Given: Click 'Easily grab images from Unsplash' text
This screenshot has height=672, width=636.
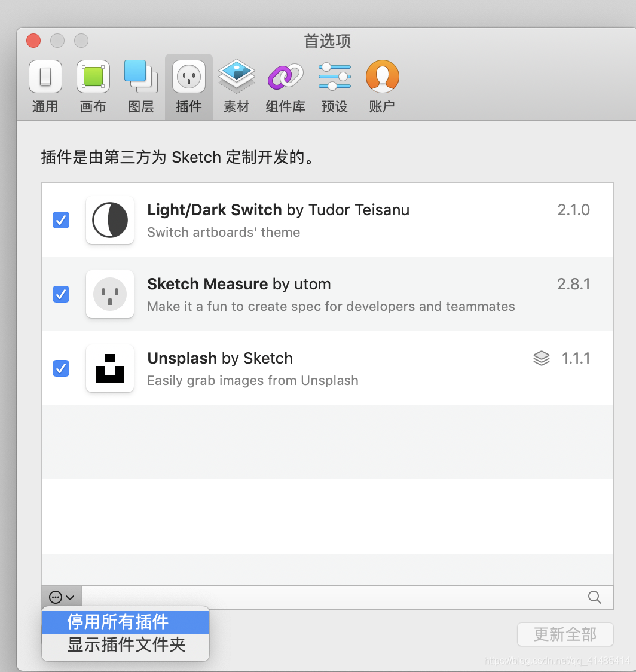Looking at the screenshot, I should (253, 381).
